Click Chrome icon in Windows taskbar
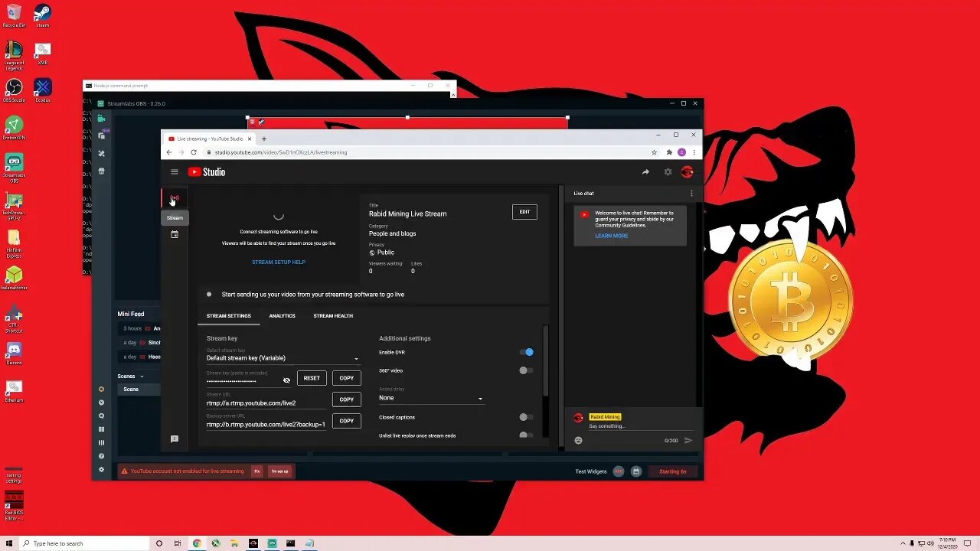This screenshot has width=980, height=551. [197, 543]
